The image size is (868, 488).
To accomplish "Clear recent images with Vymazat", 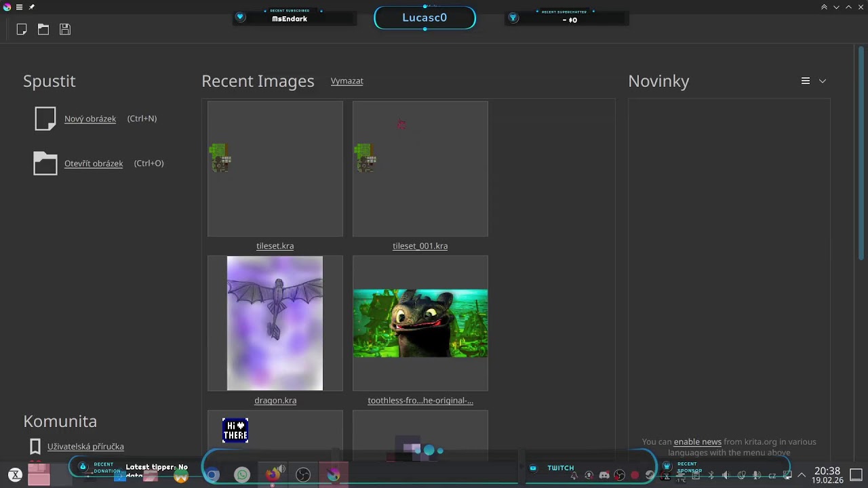I will [347, 81].
